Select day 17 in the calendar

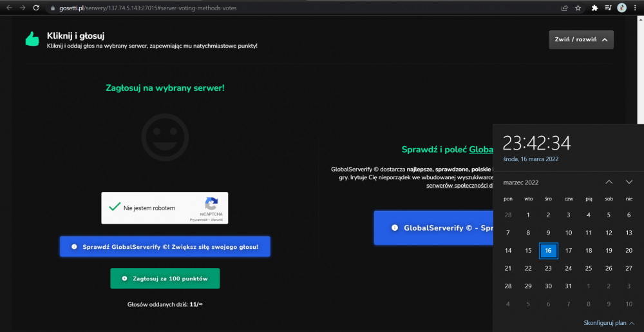click(x=569, y=251)
